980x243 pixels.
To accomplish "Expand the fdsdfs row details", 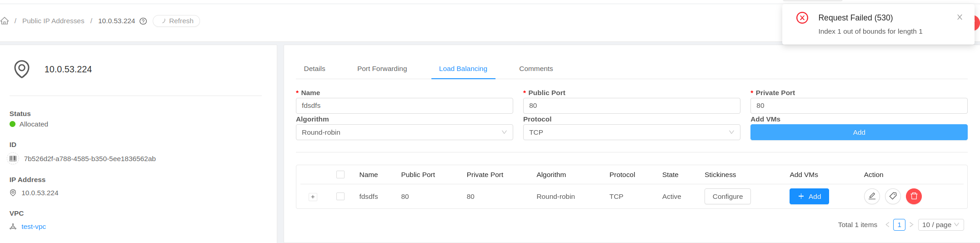I will coord(313,197).
